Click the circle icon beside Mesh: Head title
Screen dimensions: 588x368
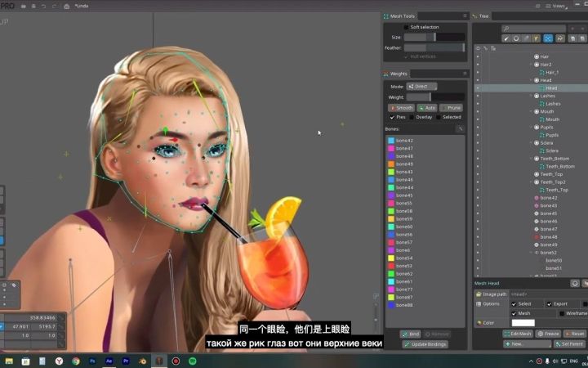pos(575,284)
